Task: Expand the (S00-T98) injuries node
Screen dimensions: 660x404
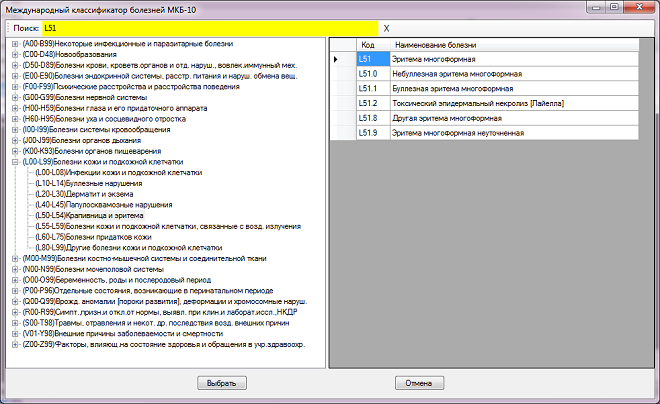Action: pyautogui.click(x=15, y=323)
